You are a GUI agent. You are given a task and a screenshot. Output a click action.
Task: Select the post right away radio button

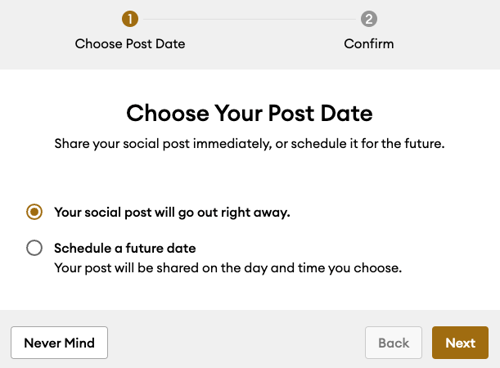pyautogui.click(x=34, y=212)
